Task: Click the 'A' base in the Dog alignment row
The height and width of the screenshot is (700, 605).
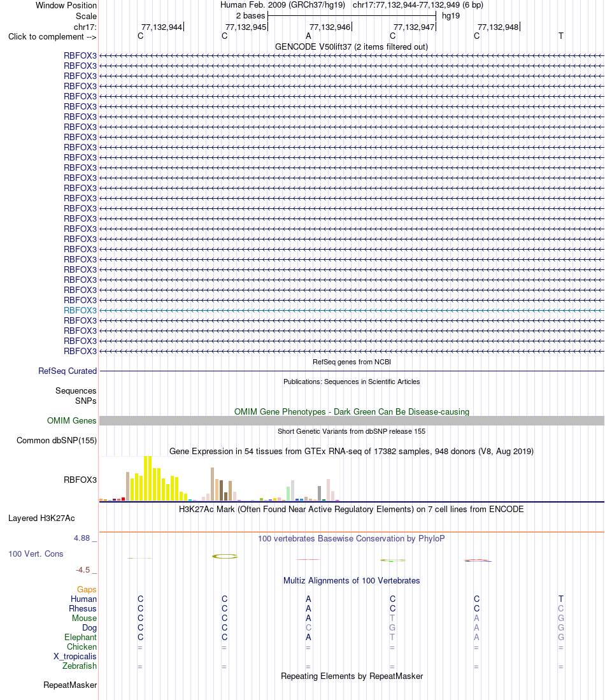Action: 476,627
